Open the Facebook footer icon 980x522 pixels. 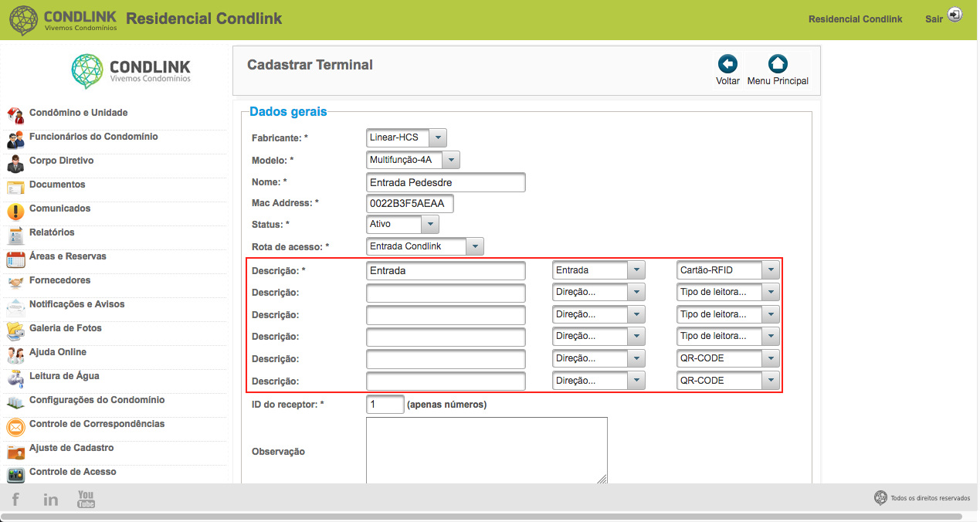tap(15, 500)
